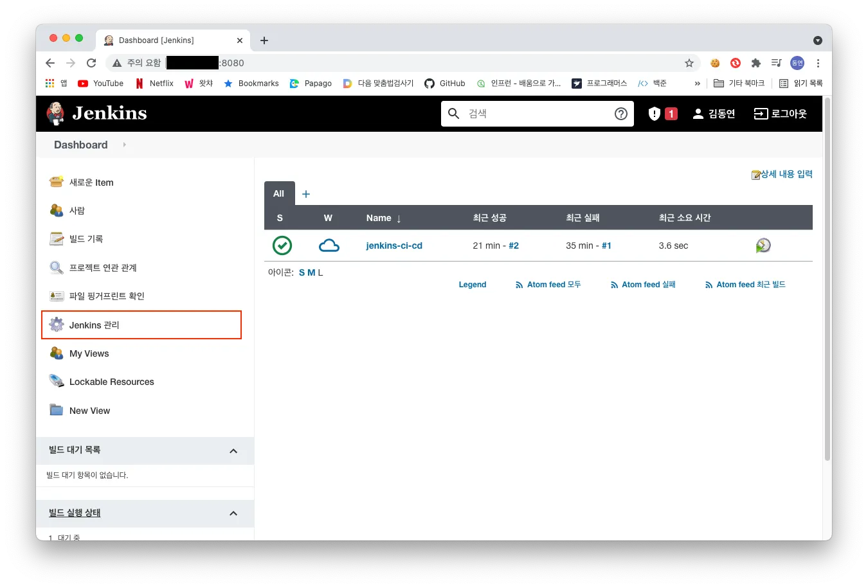
Task: Open search help question mark icon
Action: pos(621,114)
